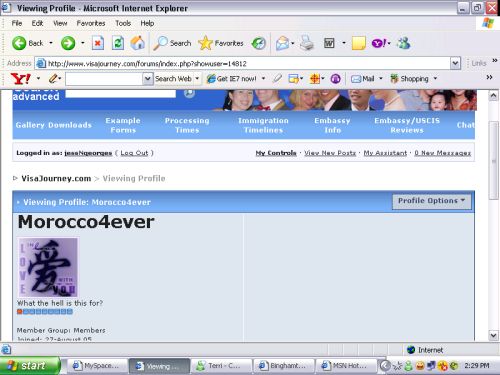Click the VisaJourney.com breadcrumb link
500x375 pixels.
(x=56, y=179)
